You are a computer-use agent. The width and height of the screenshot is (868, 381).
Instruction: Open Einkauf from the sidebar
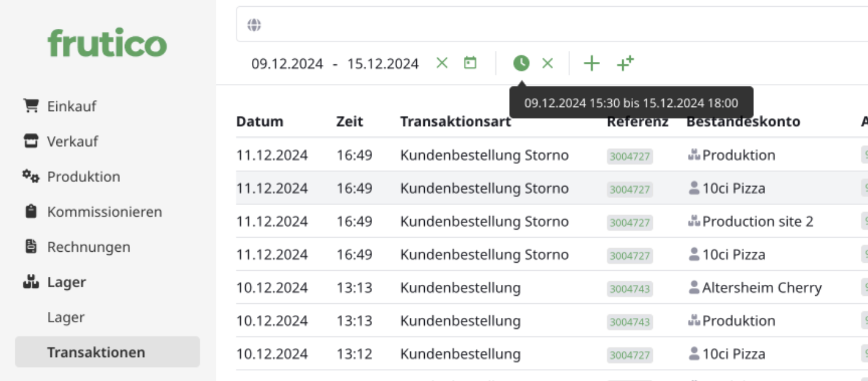(72, 106)
